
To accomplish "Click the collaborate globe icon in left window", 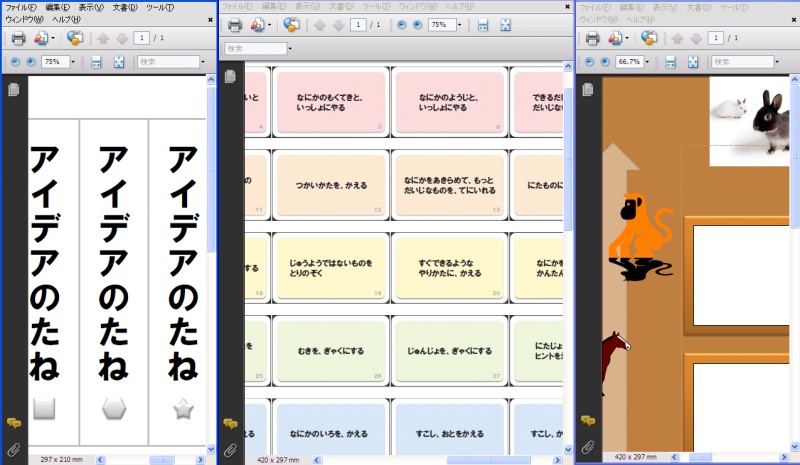I will (x=75, y=38).
